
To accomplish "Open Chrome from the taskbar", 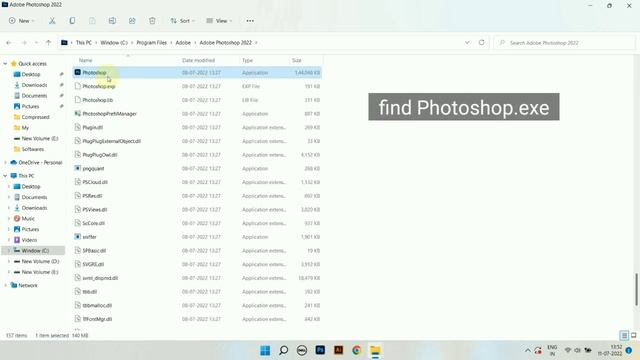I will pos(357,350).
